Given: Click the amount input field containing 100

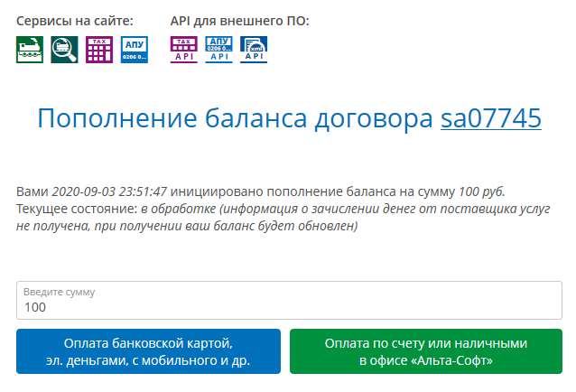Looking at the screenshot, I should (288, 307).
